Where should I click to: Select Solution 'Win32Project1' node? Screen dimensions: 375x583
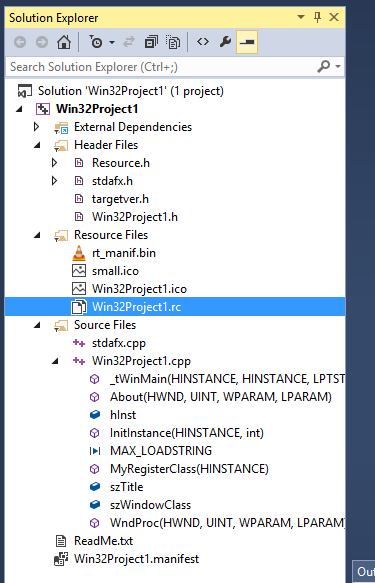pos(130,91)
